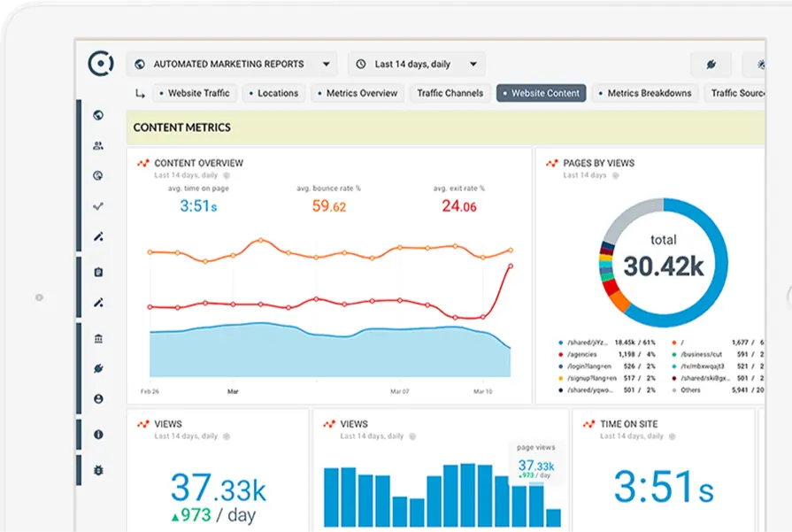Open the clipboard icon in the sidebar
The height and width of the screenshot is (532, 792).
pyautogui.click(x=98, y=273)
